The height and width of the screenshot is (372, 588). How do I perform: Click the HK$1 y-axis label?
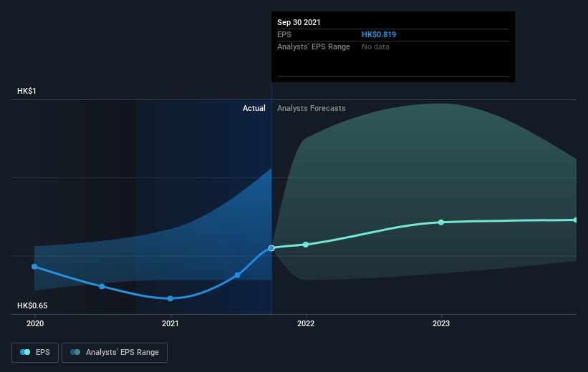tap(26, 91)
